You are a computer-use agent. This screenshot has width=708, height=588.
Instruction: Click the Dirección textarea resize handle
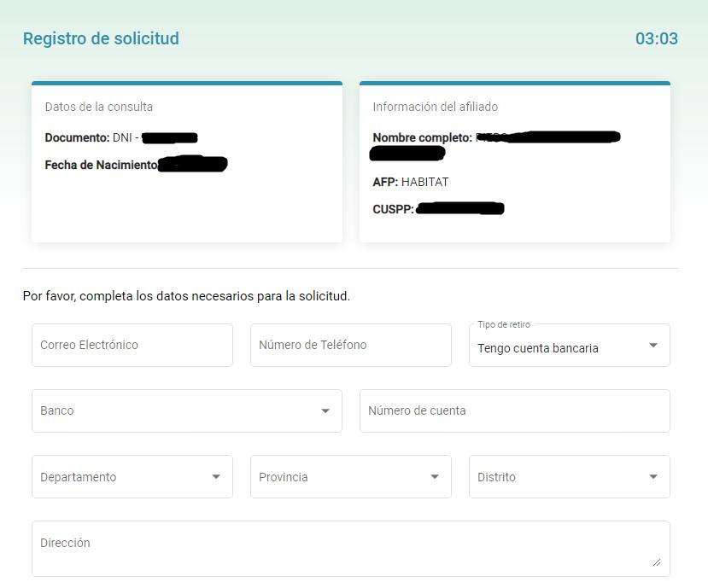(x=656, y=562)
